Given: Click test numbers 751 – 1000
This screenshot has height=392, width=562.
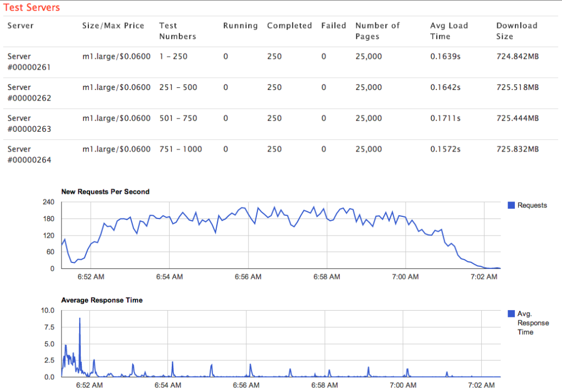Looking at the screenshot, I should 181,149.
